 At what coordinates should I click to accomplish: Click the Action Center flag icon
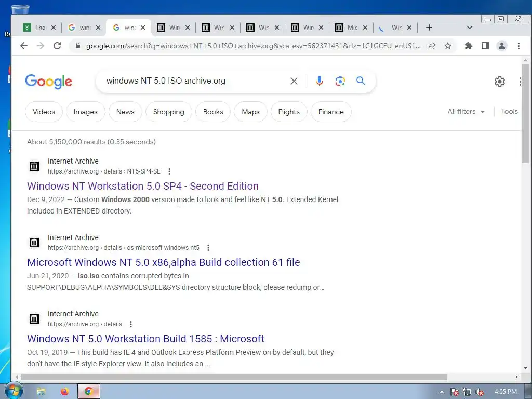click(x=454, y=392)
